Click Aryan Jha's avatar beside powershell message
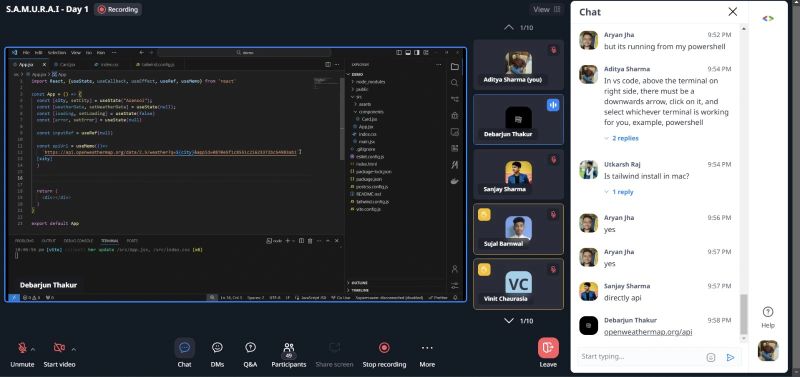 click(x=588, y=40)
